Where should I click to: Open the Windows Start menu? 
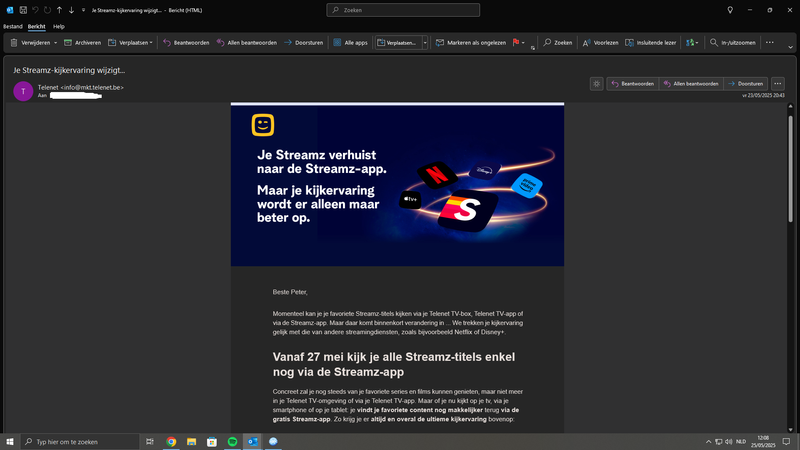(10, 441)
